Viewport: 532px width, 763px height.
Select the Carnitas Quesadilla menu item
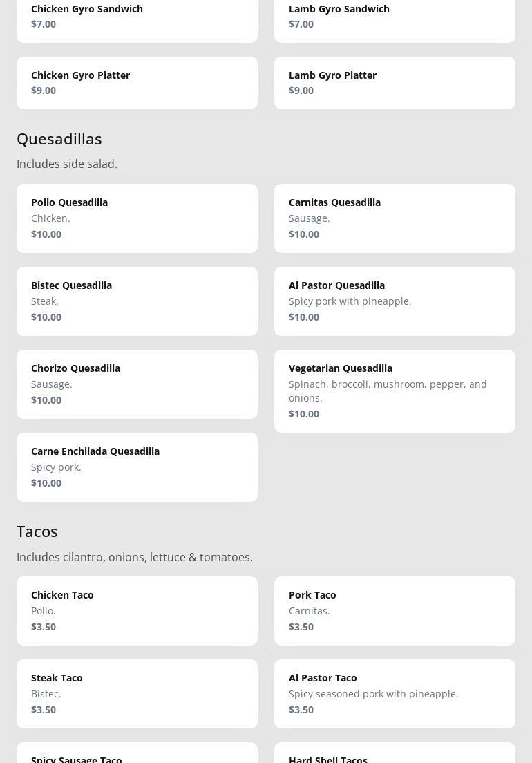click(395, 218)
